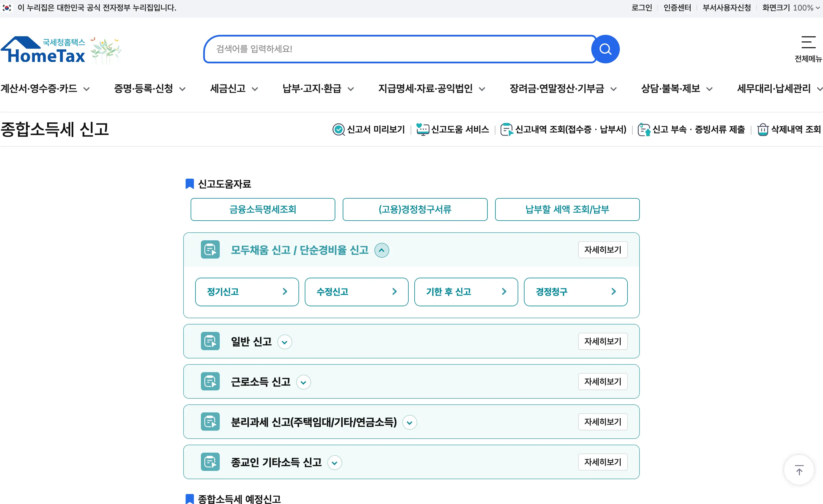Click the 금융소득명세조회 button
This screenshot has width=823, height=504.
(263, 209)
